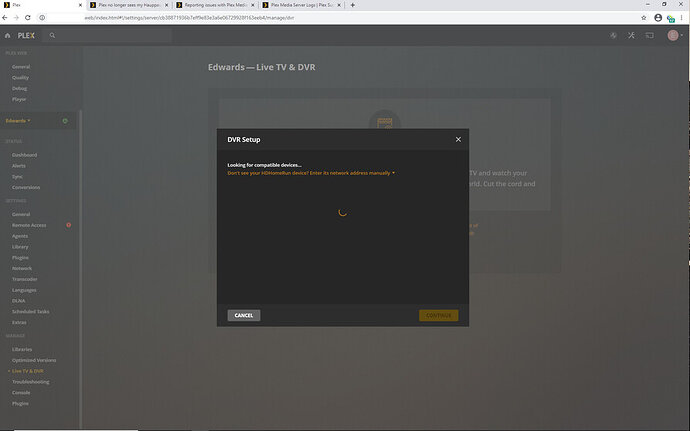Close the DVR Setup dialog
690x431 pixels.
tap(458, 139)
